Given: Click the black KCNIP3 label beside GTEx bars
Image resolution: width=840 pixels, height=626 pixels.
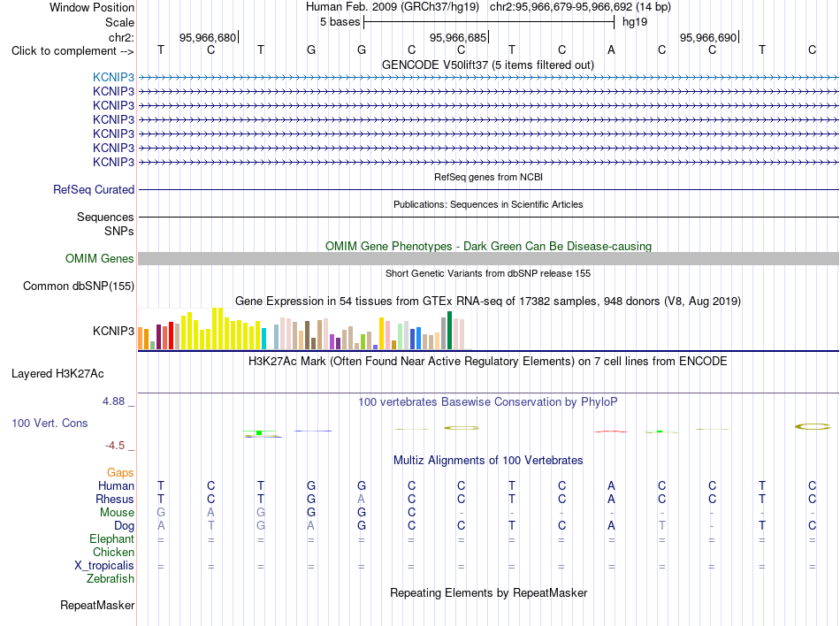Looking at the screenshot, I should [x=113, y=331].
